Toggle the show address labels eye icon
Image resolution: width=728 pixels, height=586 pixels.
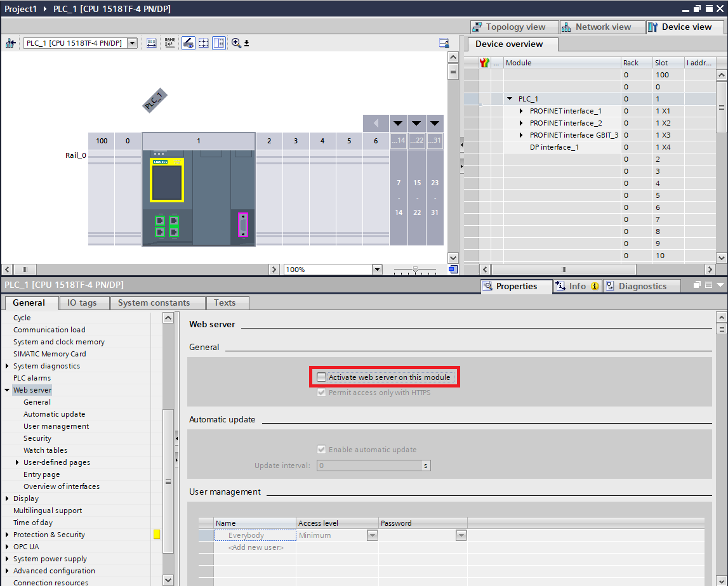pos(188,43)
